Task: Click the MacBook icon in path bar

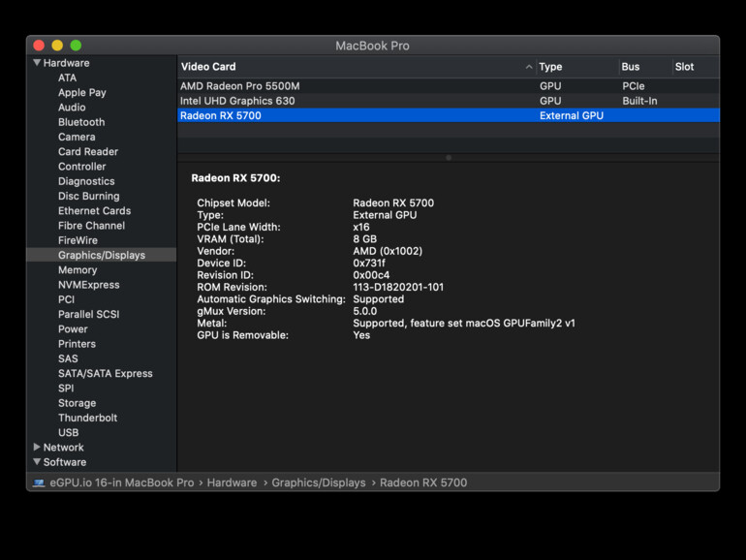Action: (x=39, y=482)
